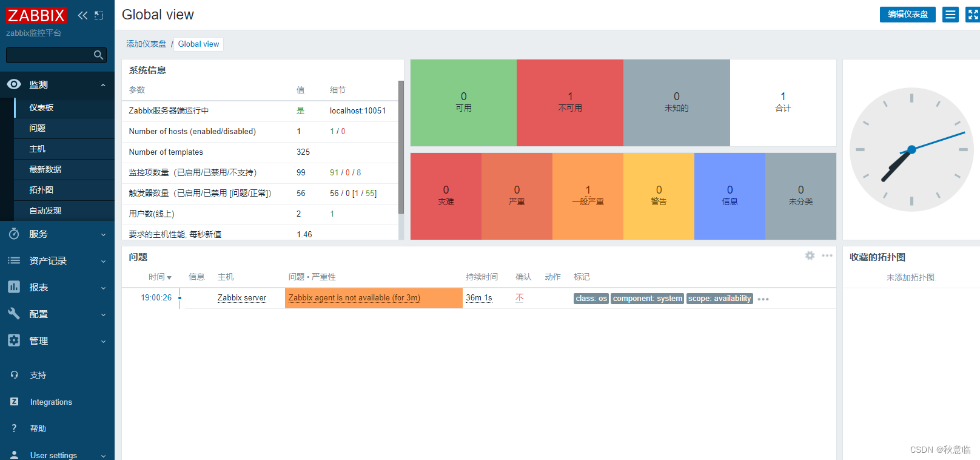
Task: Click the administration gear icon
Action: 14,340
